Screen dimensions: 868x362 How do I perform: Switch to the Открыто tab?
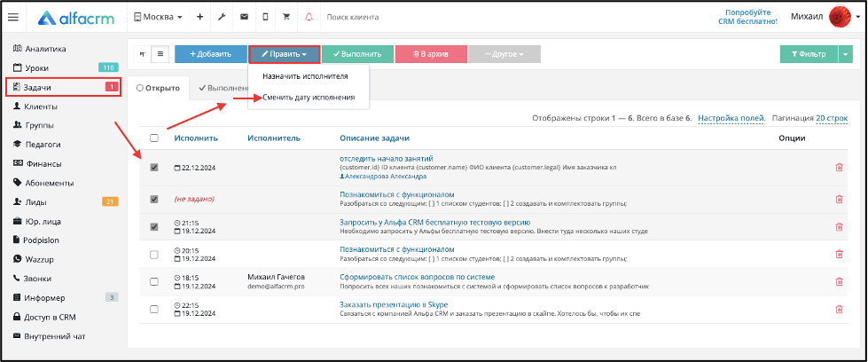click(x=159, y=88)
